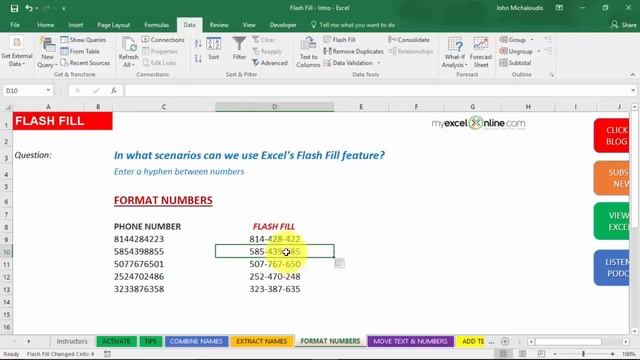640x360 pixels.
Task: Click Forecast Sheet
Action: coord(481,52)
